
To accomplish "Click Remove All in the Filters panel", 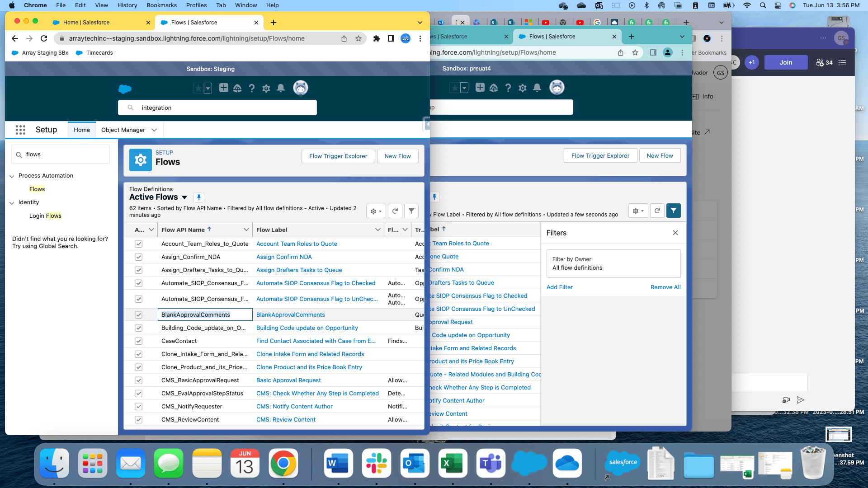I will click(665, 287).
